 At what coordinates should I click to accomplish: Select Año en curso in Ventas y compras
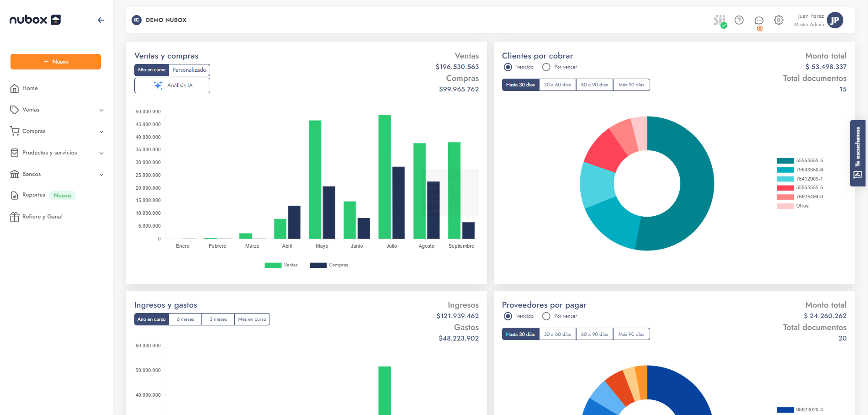152,70
